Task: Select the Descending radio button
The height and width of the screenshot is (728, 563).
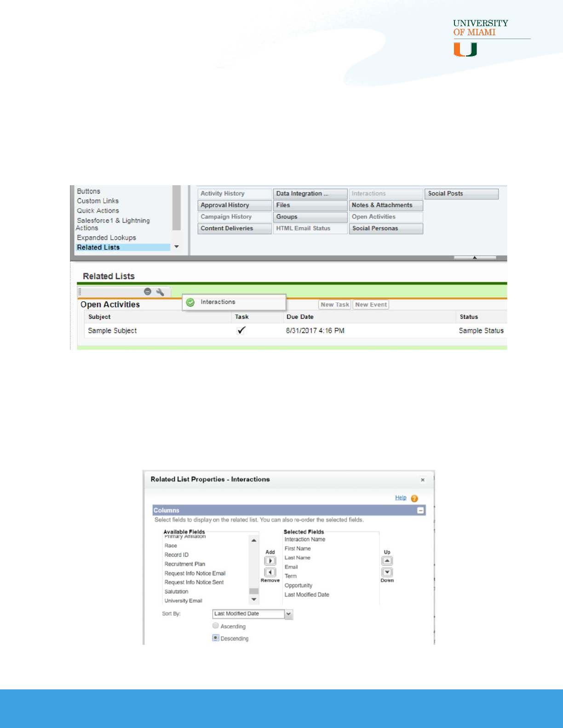Action: 215,637
